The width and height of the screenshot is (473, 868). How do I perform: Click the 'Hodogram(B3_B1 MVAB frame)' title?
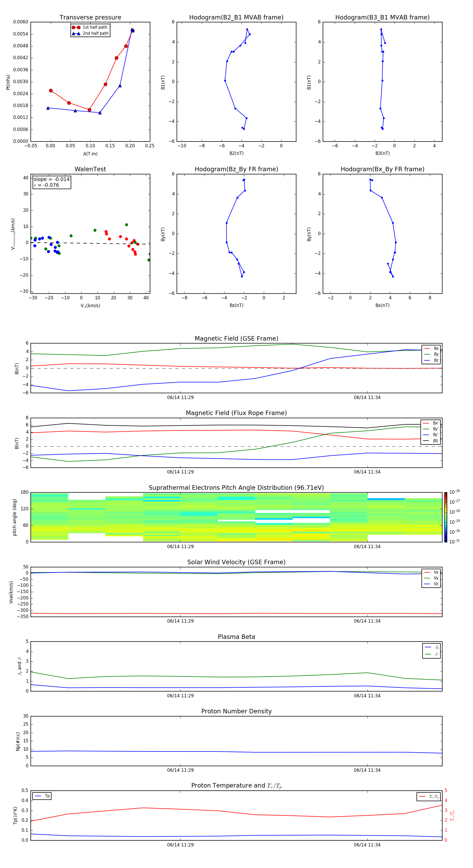click(382, 18)
